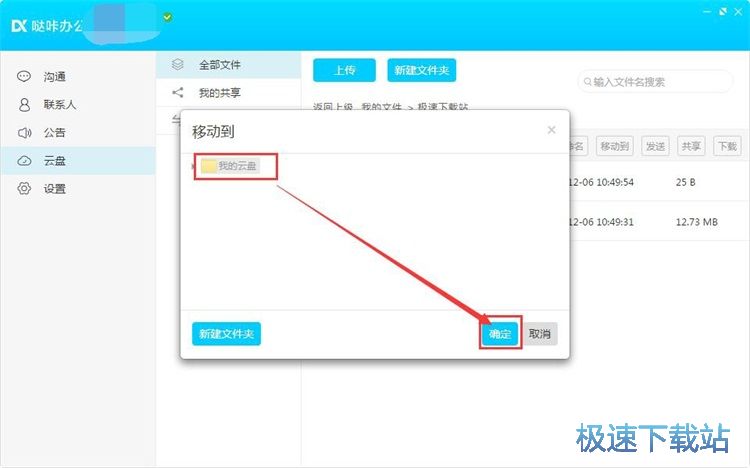750x468 pixels.
Task: Click the 12.73 MB file size cell
Action: 696,222
